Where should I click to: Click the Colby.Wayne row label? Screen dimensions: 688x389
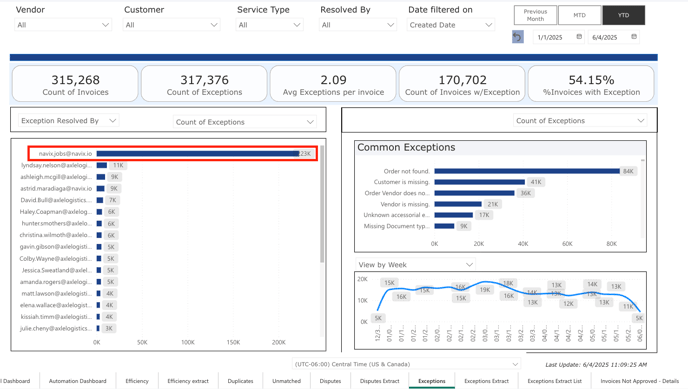(56, 259)
